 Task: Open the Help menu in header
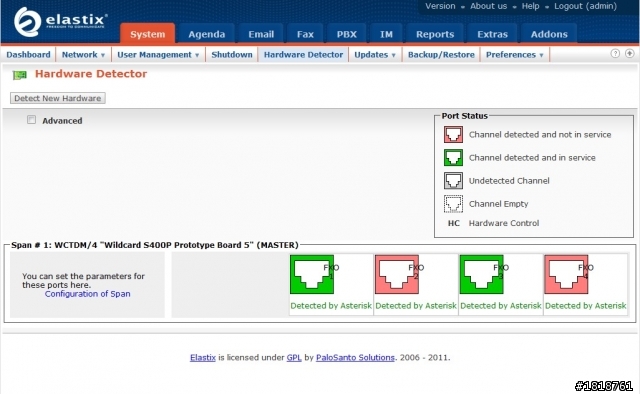(530, 6)
